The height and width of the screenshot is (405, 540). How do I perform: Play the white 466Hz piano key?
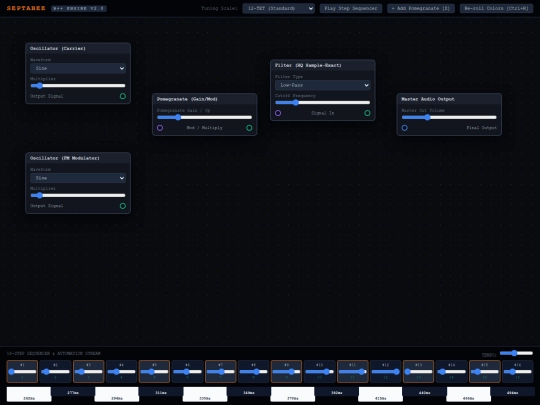coord(469,394)
